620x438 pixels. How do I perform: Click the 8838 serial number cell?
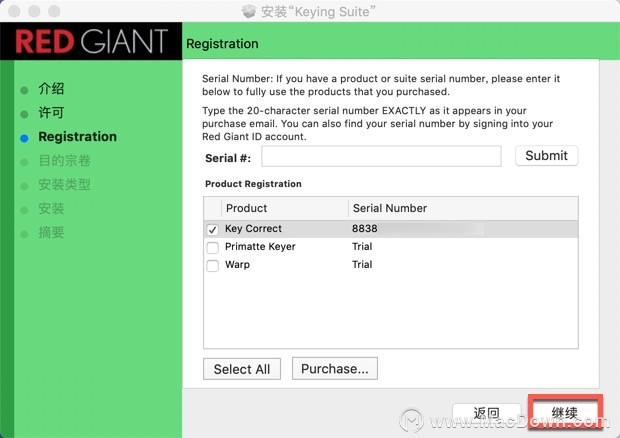[365, 228]
